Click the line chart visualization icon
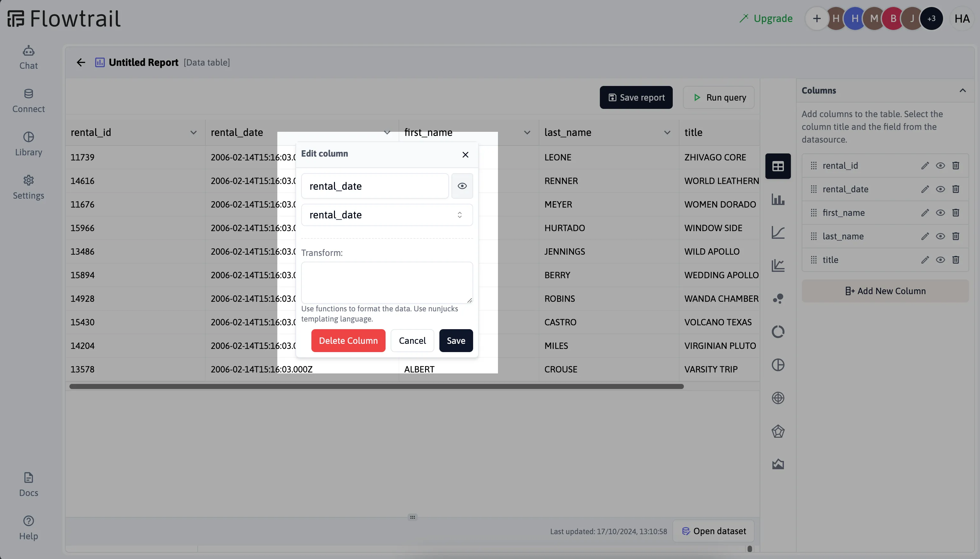Screen dimensions: 980x559 tap(778, 233)
